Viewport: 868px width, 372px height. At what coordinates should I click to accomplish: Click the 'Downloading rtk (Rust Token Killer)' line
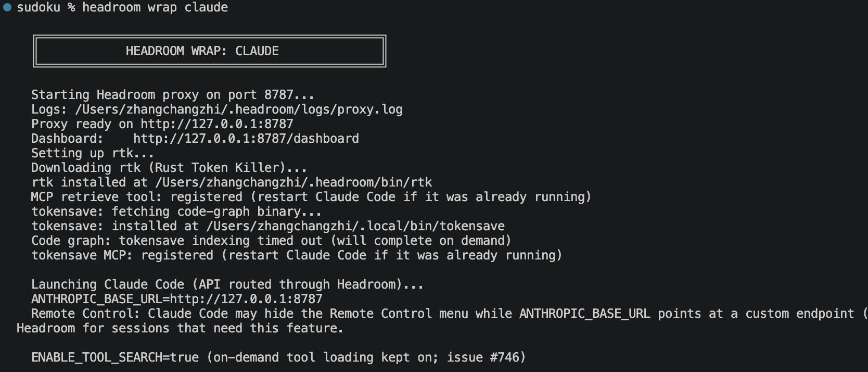pos(169,168)
